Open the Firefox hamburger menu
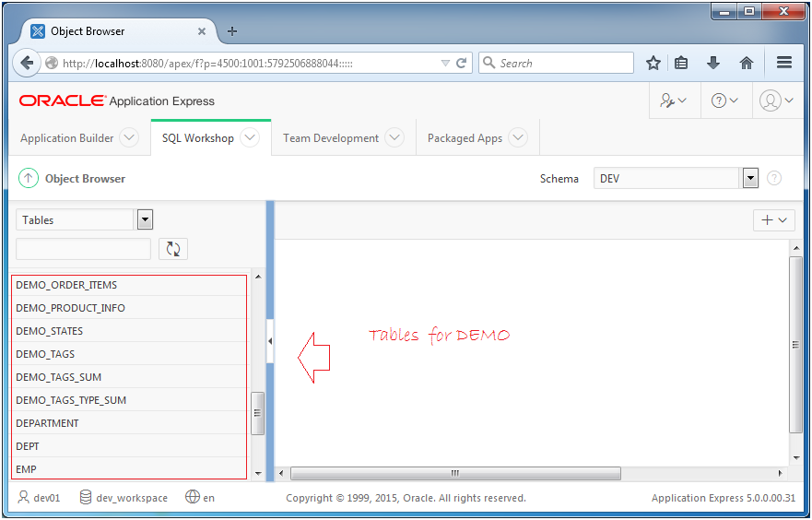This screenshot has height=520, width=812. [x=784, y=64]
